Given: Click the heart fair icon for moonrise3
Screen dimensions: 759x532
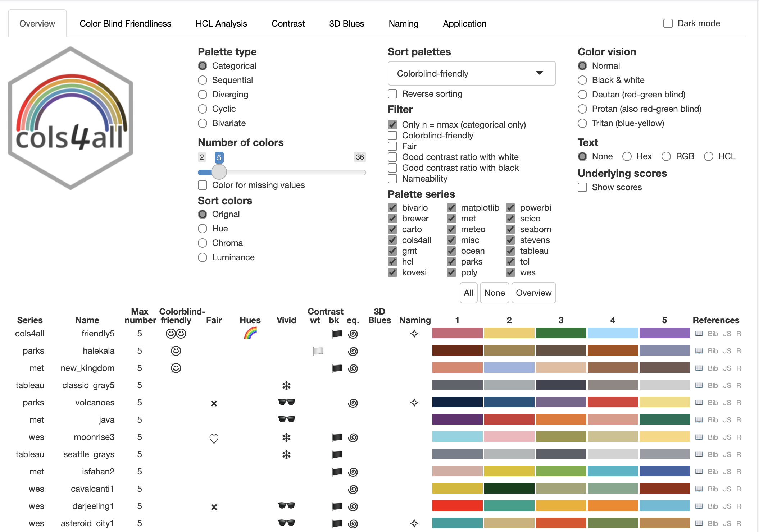Looking at the screenshot, I should click(214, 438).
